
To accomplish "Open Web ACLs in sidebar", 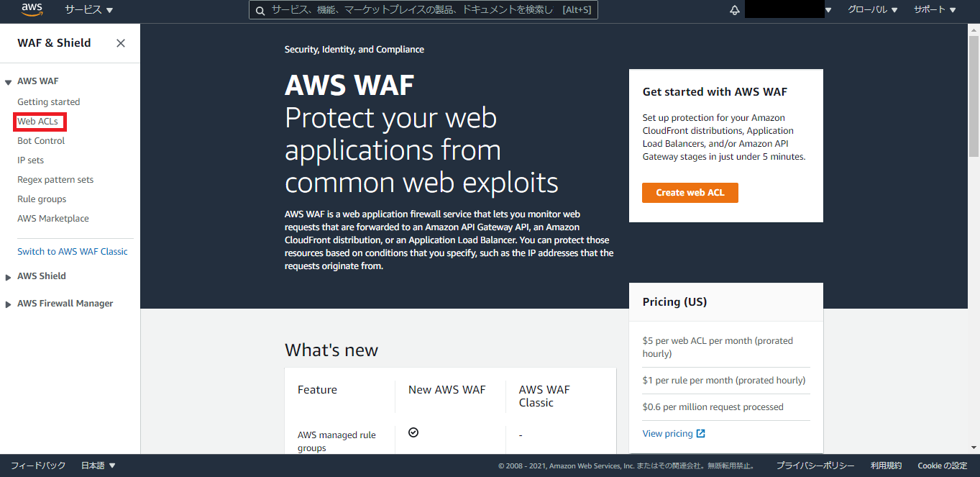I will click(38, 122).
